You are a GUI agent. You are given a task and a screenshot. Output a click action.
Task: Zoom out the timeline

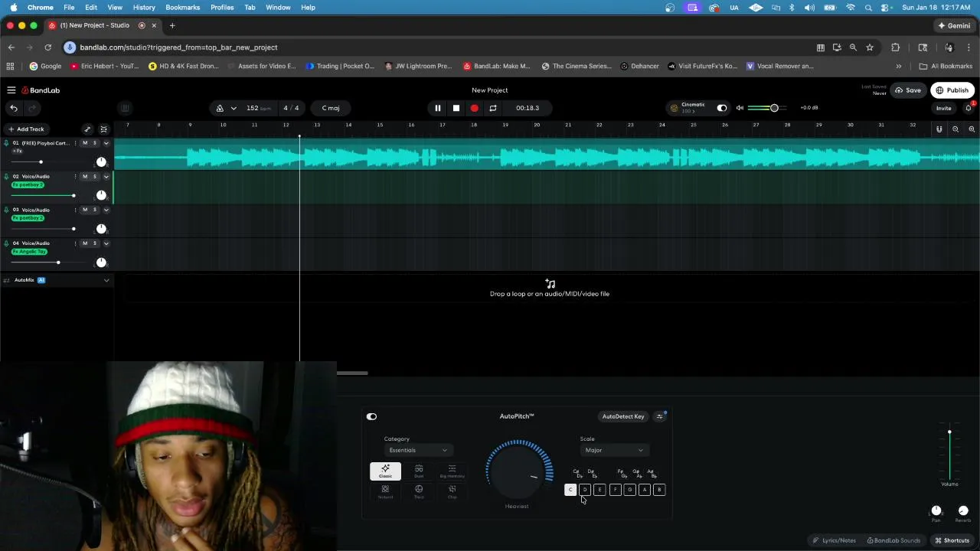(955, 129)
